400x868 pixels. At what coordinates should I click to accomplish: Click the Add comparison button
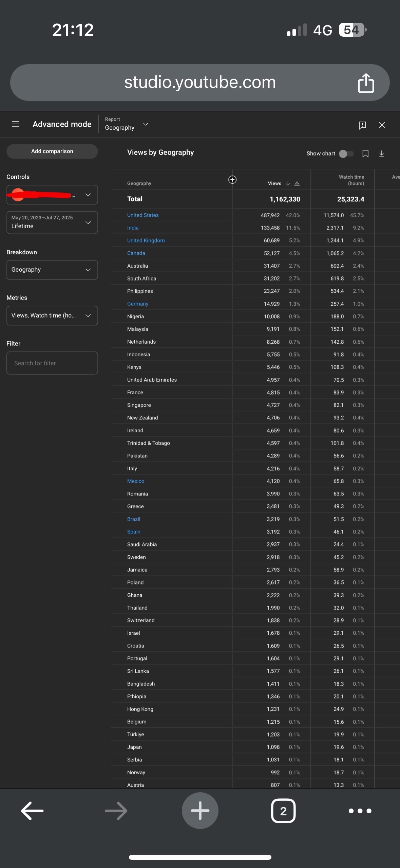click(52, 151)
